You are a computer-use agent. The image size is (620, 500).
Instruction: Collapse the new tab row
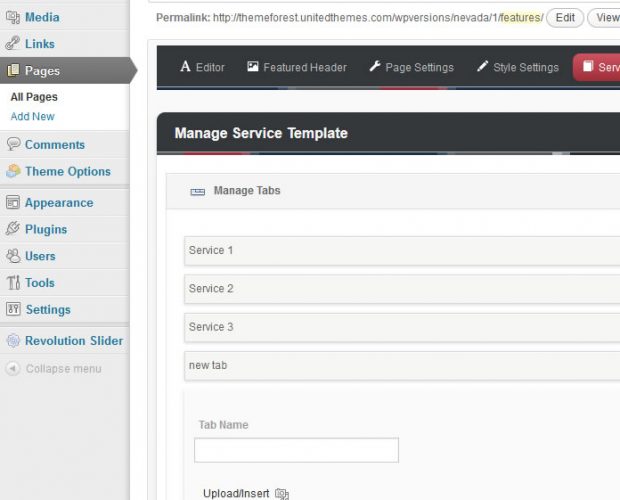(x=400, y=365)
